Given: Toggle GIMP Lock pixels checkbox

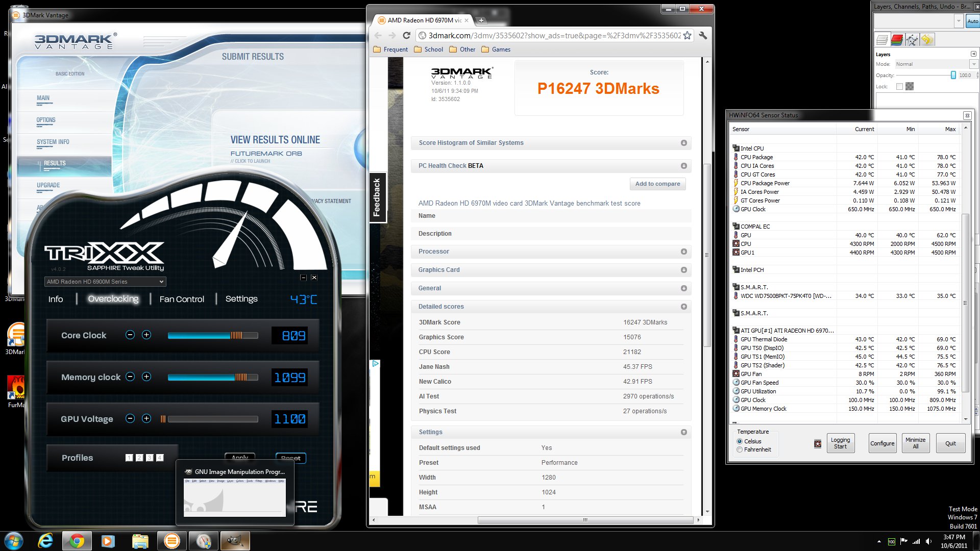Looking at the screenshot, I should point(899,86).
